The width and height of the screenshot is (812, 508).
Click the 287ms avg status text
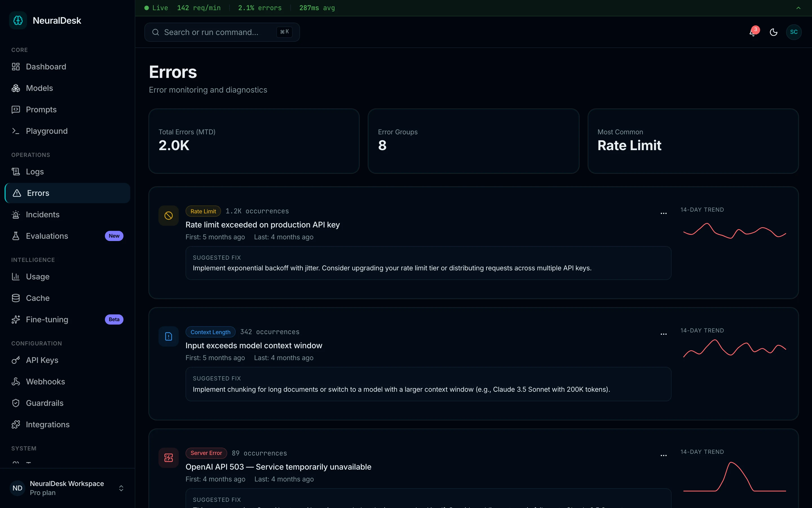pos(317,8)
